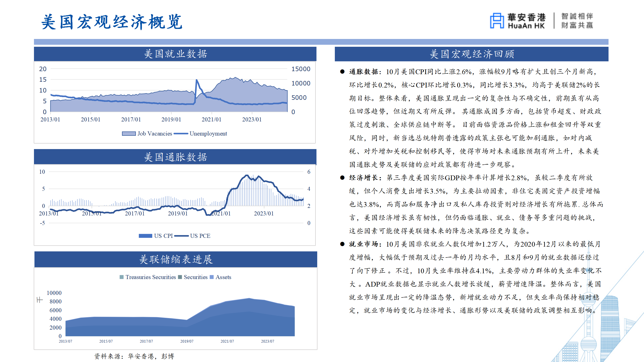Screen dimensions: 644x362
Task: Click the employment chart area plot
Action: (x=169, y=90)
